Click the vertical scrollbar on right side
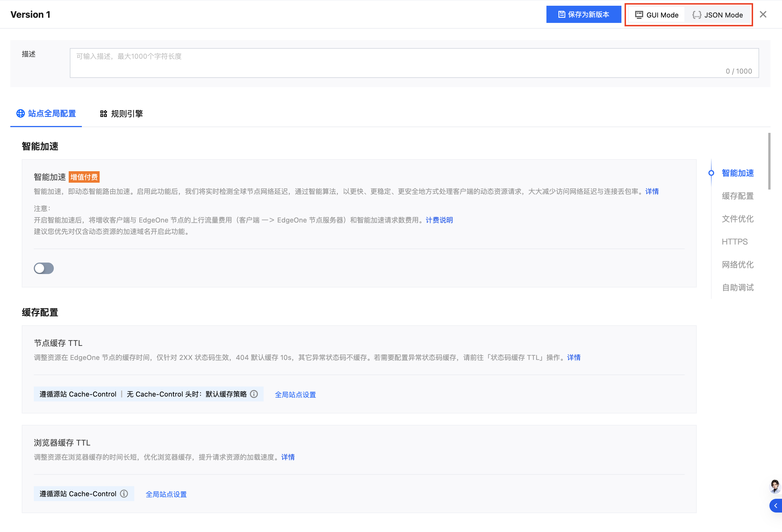This screenshot has width=782, height=532. coord(769,161)
